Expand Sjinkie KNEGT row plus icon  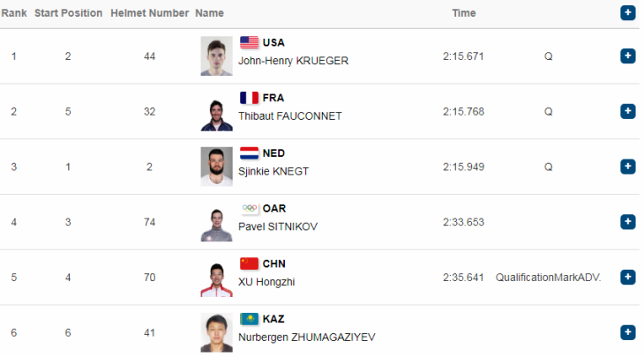[627, 167]
